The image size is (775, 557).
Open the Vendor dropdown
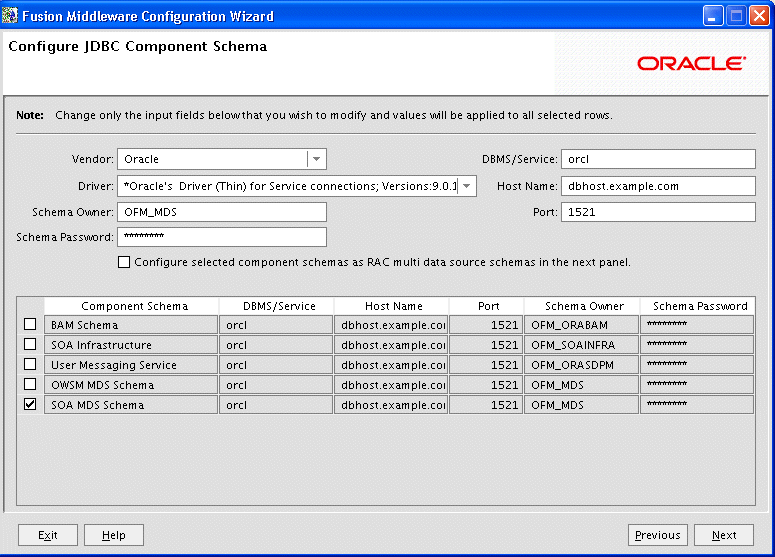(x=316, y=159)
